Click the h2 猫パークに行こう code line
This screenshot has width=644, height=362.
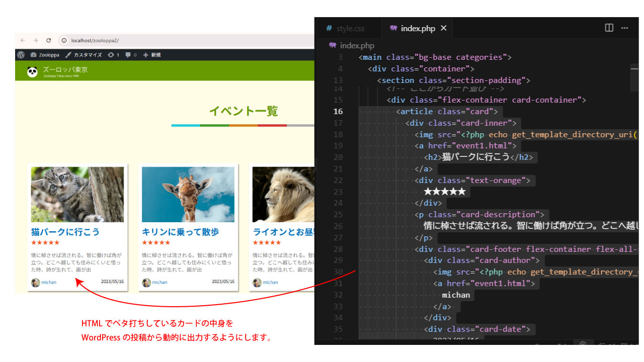tap(478, 157)
